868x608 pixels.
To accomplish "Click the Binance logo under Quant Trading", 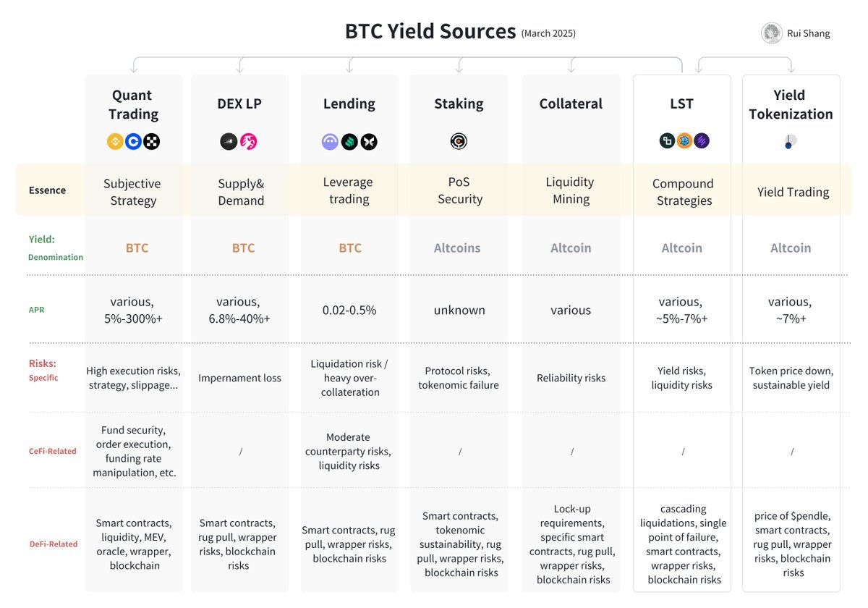I will pyautogui.click(x=115, y=142).
